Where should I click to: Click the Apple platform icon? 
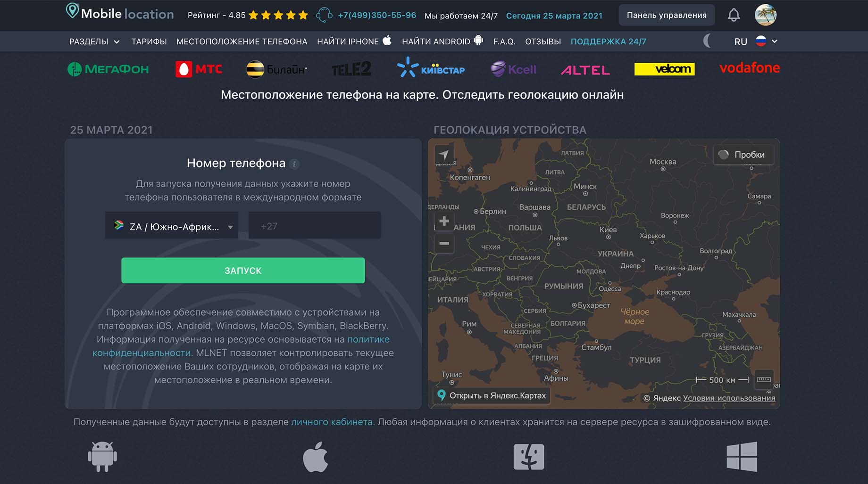(316, 457)
